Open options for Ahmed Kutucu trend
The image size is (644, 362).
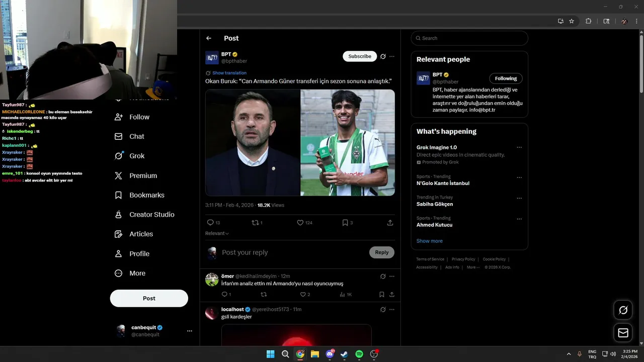(x=519, y=219)
